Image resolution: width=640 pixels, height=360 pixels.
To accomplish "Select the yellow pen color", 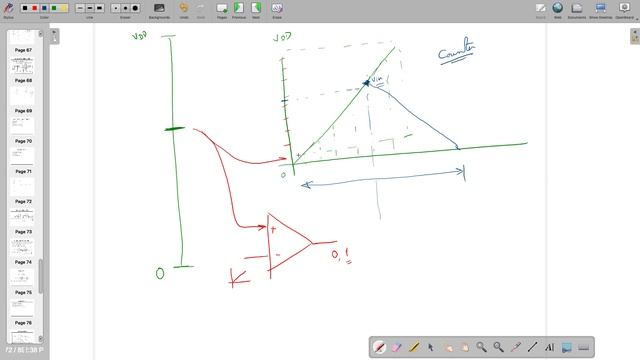I will [x=64, y=8].
